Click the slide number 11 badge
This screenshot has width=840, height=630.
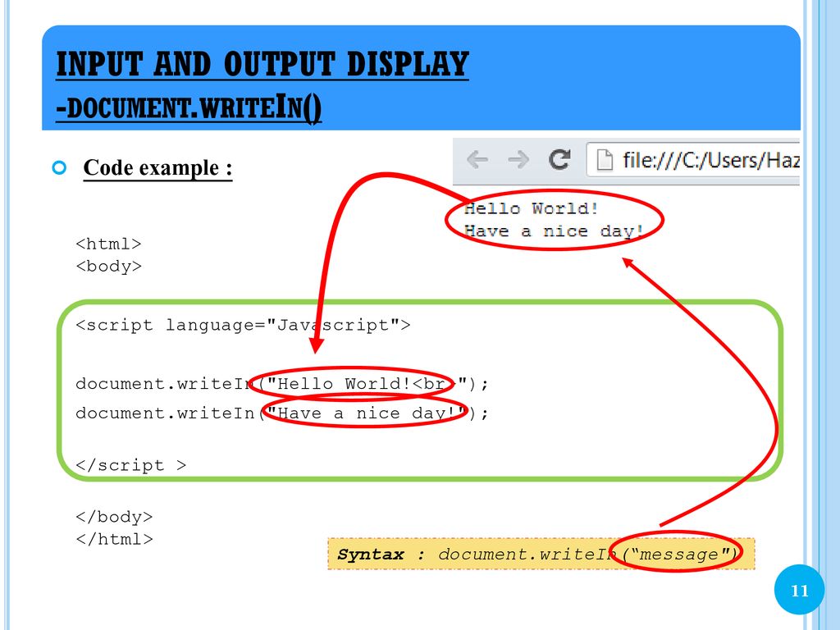[799, 590]
